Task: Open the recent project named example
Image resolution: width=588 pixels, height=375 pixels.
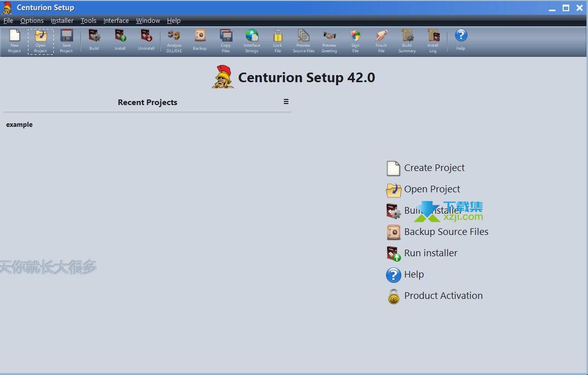Action: [19, 124]
